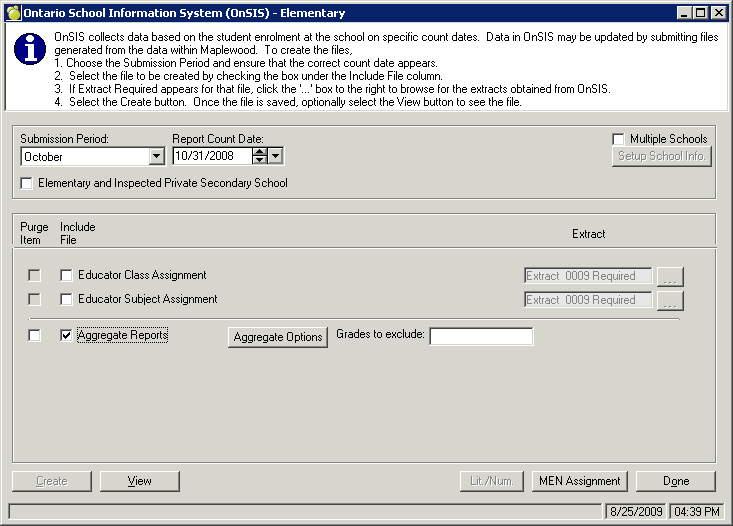The width and height of the screenshot is (733, 526).
Task: Click the Done button
Action: click(676, 481)
